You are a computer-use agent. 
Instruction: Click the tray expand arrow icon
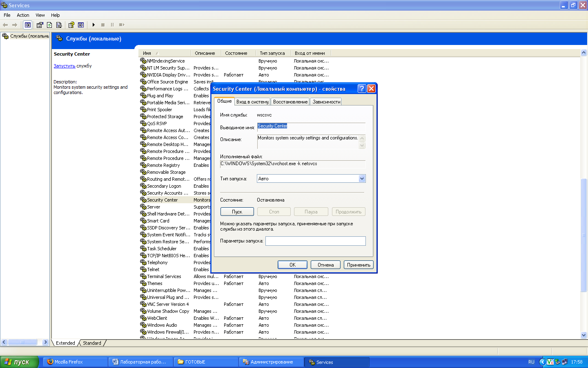tap(542, 362)
